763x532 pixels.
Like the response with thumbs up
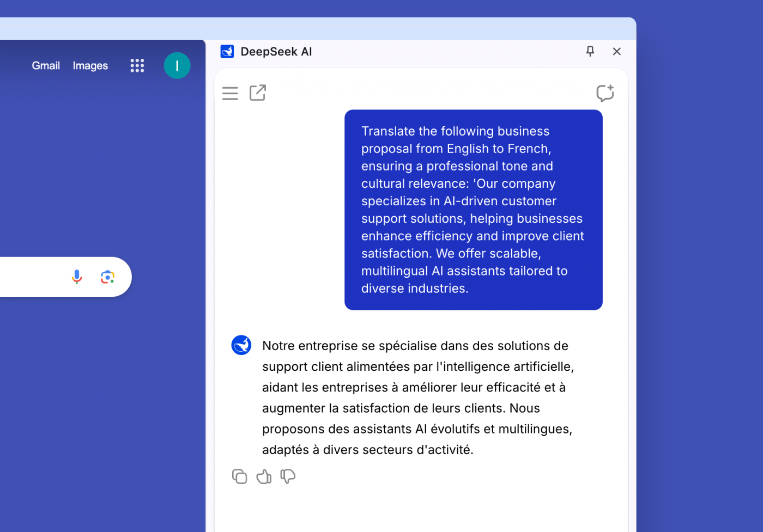point(264,476)
